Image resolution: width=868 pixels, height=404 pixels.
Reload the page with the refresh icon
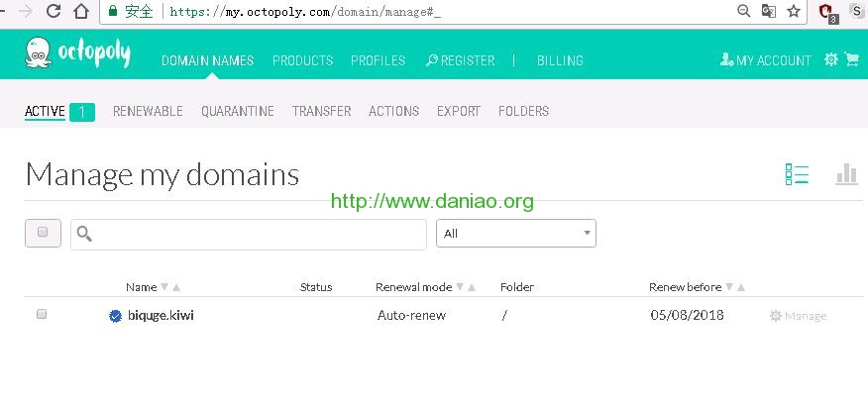click(x=54, y=11)
